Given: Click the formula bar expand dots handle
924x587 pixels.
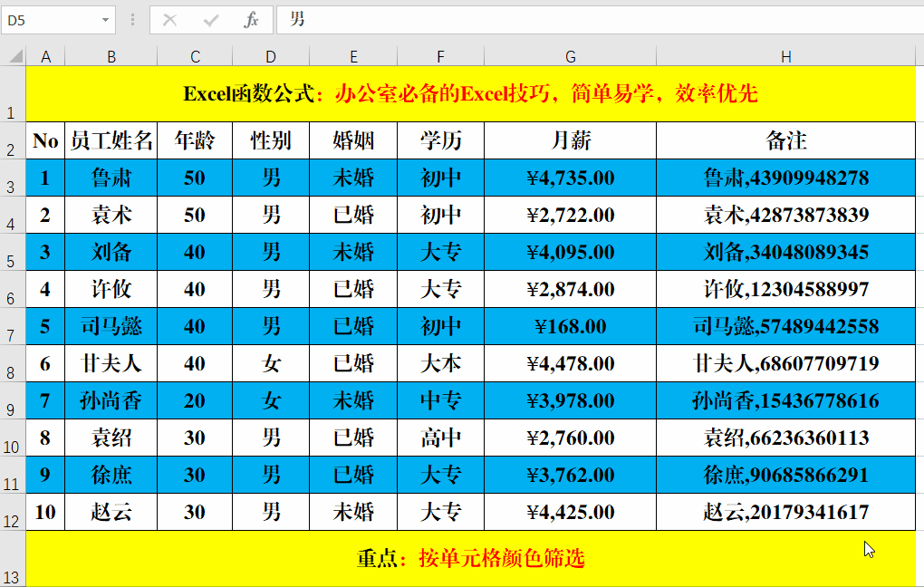Looking at the screenshot, I should (x=132, y=20).
